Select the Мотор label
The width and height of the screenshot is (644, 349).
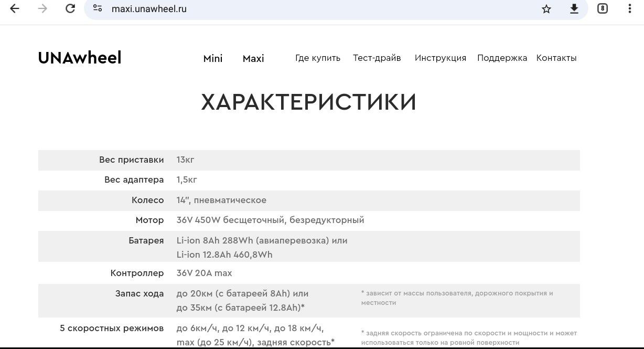(x=150, y=220)
